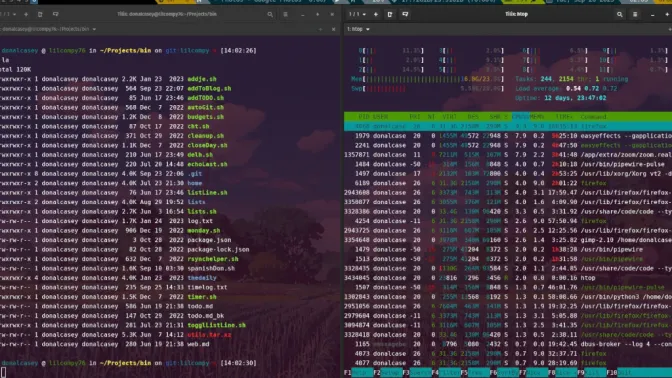
Task: Click the file name addToBlog.sh in listing
Action: click(209, 89)
